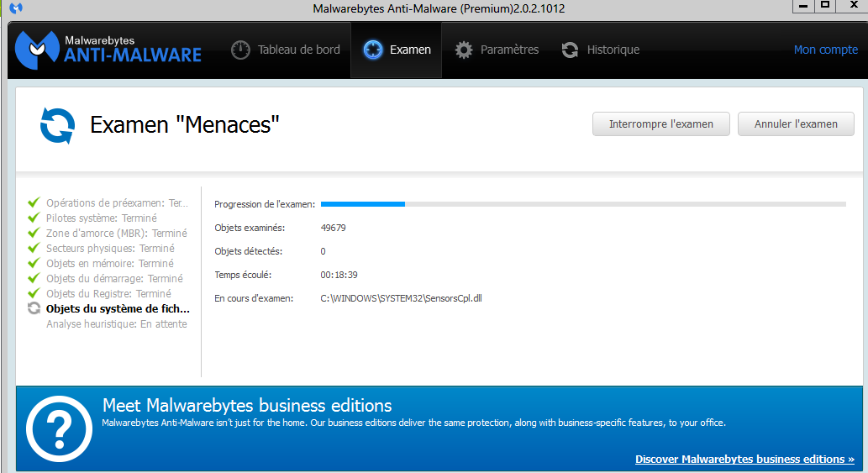Maximize the Malwarebytes window
The width and height of the screenshot is (868, 473).
coord(825,6)
